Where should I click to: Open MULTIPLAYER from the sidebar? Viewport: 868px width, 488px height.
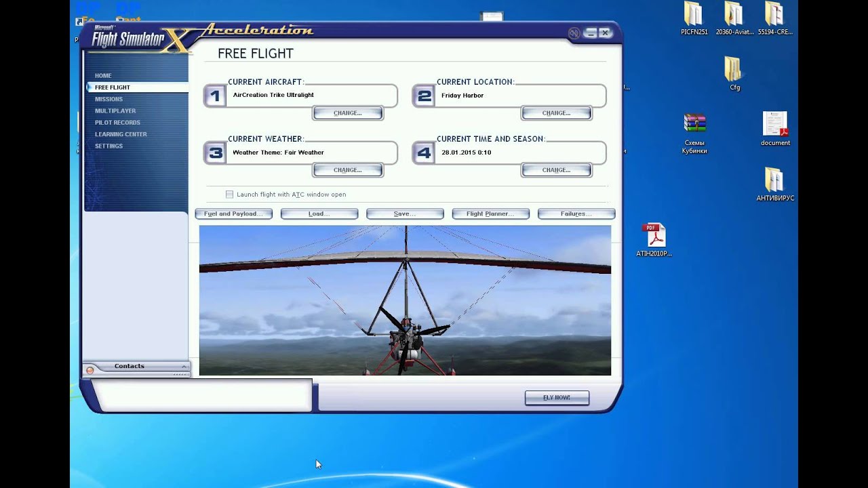[115, 110]
